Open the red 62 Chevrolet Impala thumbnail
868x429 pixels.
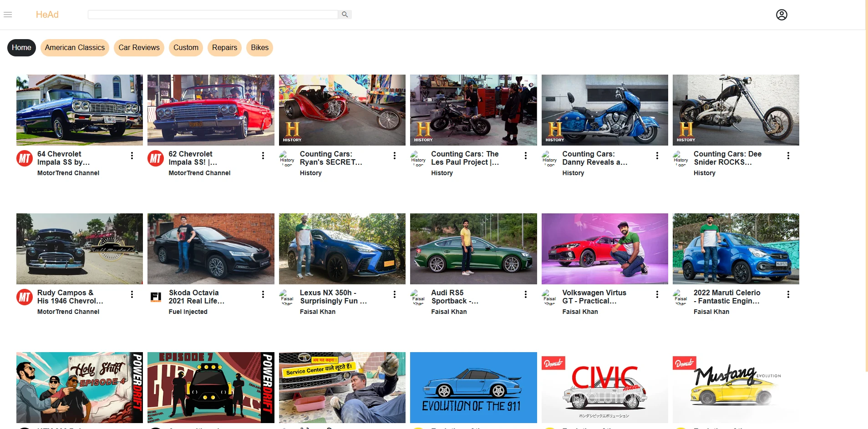211,110
